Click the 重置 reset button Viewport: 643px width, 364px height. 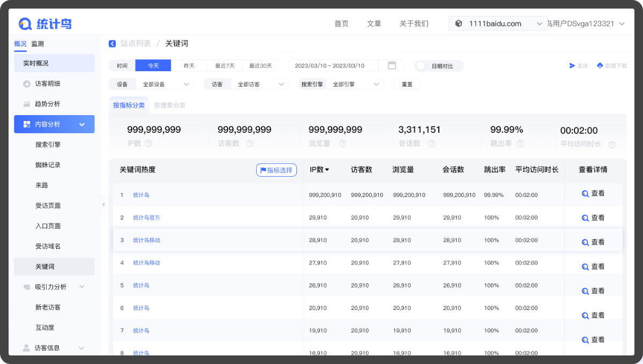407,84
